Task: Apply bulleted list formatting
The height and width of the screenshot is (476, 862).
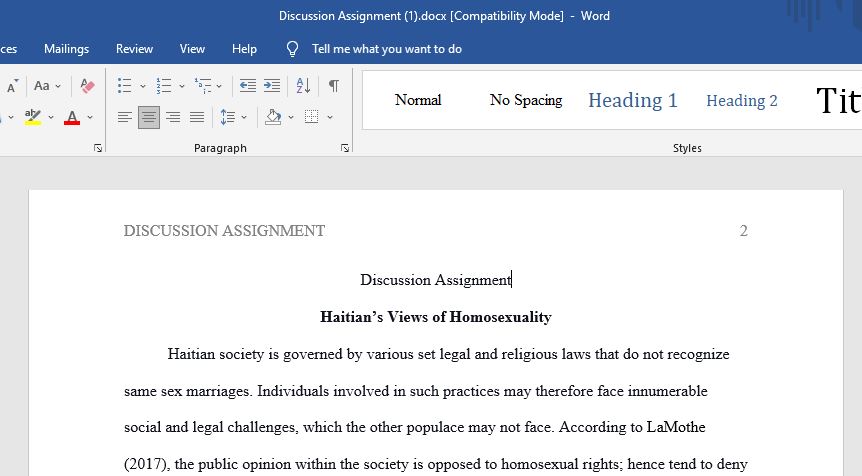Action: click(125, 86)
